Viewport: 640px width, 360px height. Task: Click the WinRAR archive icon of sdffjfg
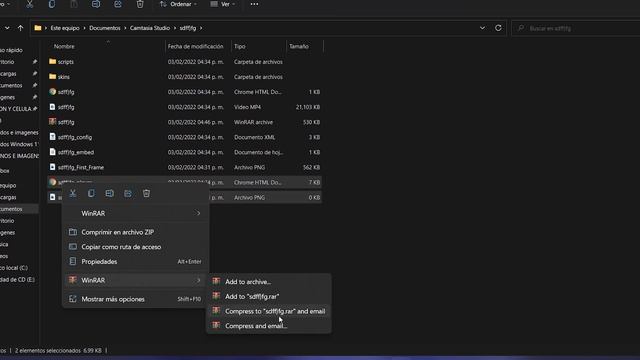[53, 122]
